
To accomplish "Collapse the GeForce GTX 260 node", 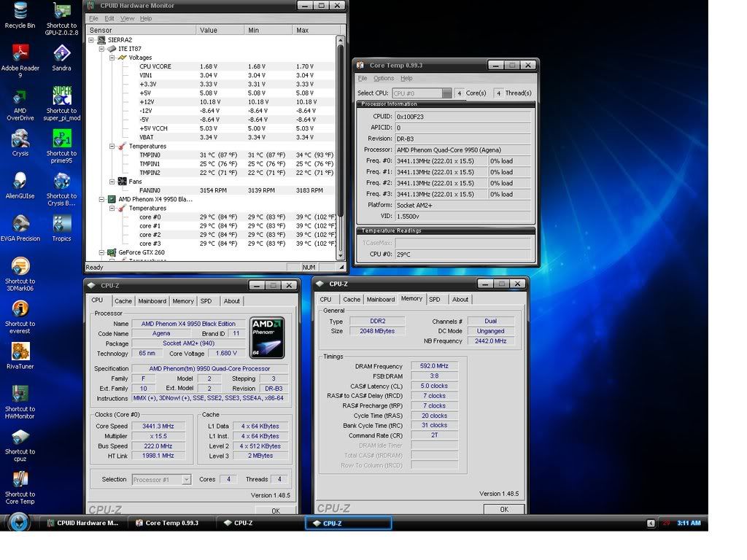I will (x=101, y=252).
